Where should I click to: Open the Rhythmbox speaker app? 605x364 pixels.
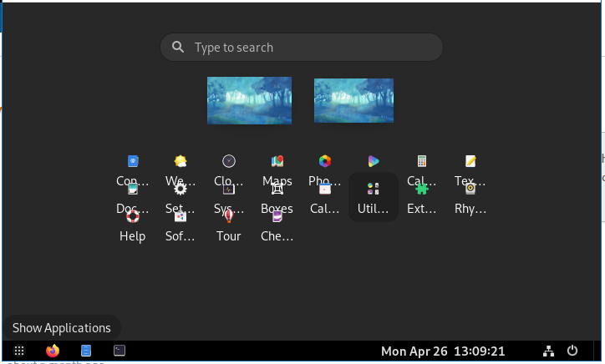(470, 189)
